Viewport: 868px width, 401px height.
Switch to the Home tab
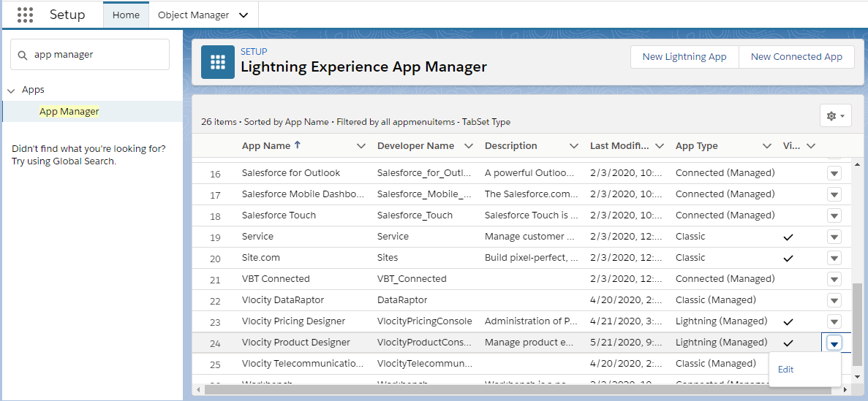click(x=126, y=15)
